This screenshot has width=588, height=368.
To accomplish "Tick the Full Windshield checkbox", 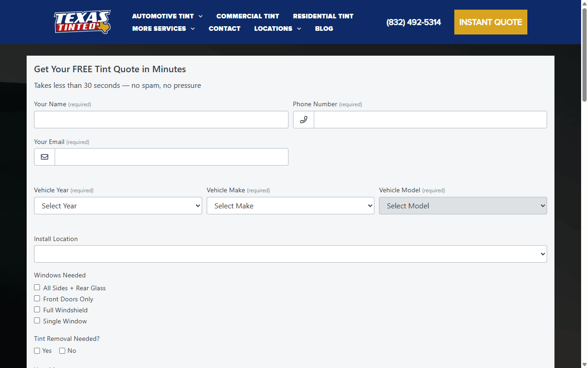I will 37,310.
